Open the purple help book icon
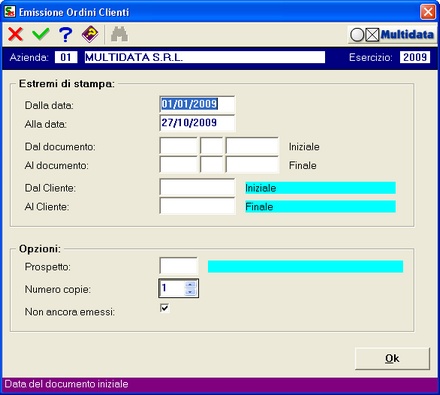Viewport: 440px width, 395px height. pos(90,34)
